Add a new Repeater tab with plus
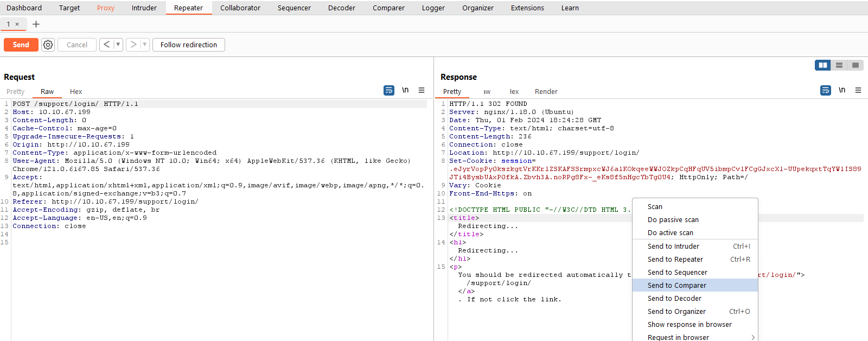The image size is (868, 341). [36, 24]
